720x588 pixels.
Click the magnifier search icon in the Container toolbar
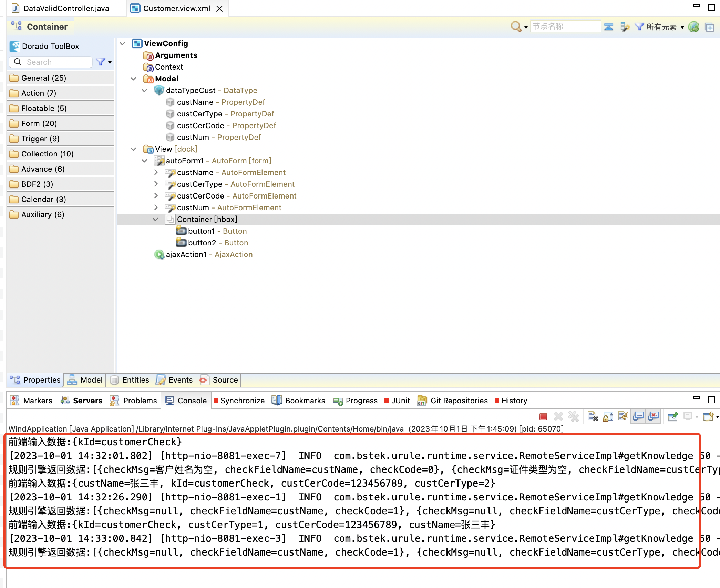pyautogui.click(x=516, y=27)
